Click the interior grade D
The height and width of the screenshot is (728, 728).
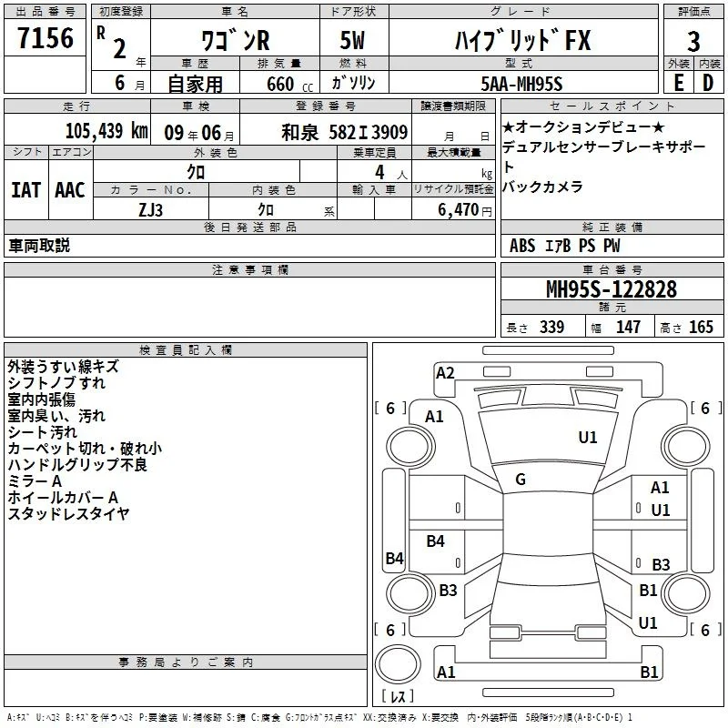(708, 83)
